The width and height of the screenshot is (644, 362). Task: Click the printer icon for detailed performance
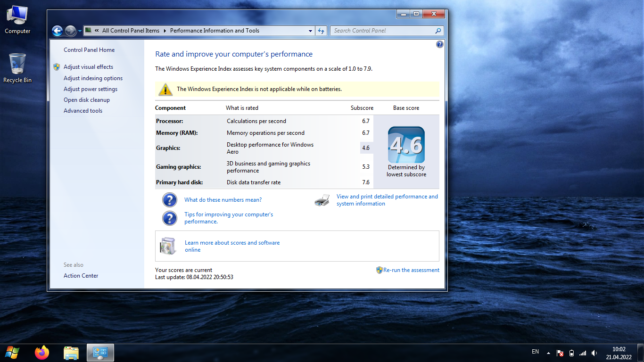[322, 200]
